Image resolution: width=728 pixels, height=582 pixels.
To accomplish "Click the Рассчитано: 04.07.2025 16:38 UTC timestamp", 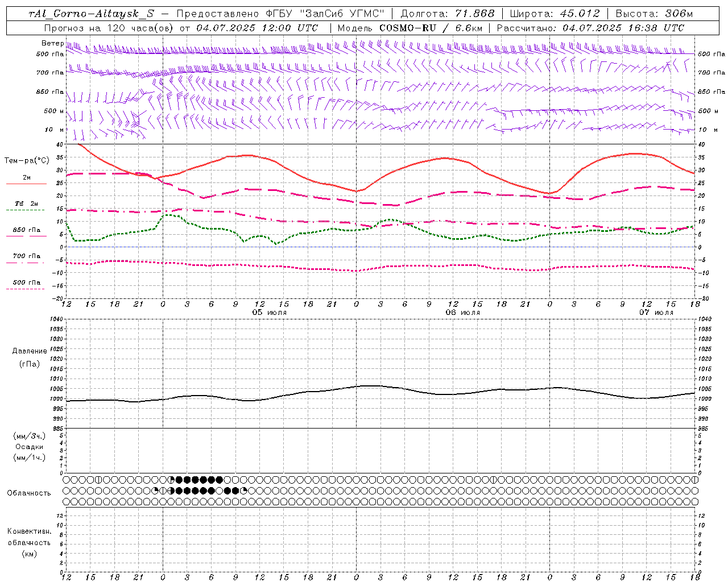I will tap(590, 28).
